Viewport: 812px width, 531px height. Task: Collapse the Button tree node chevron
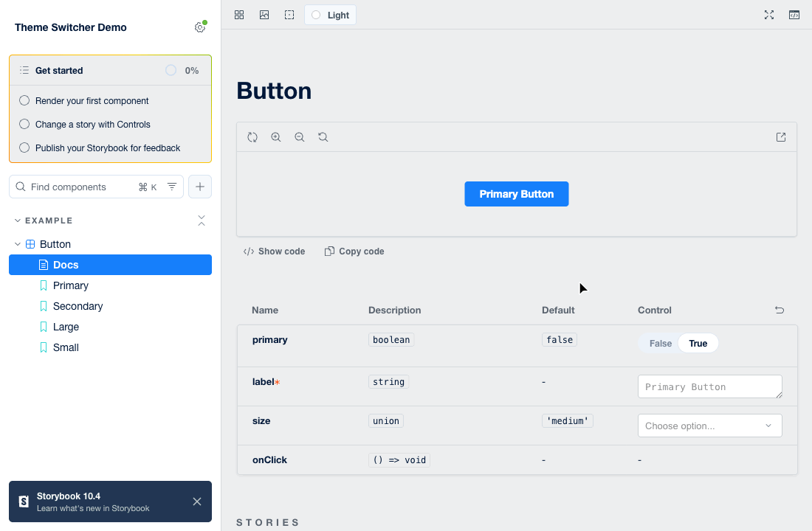[18, 244]
